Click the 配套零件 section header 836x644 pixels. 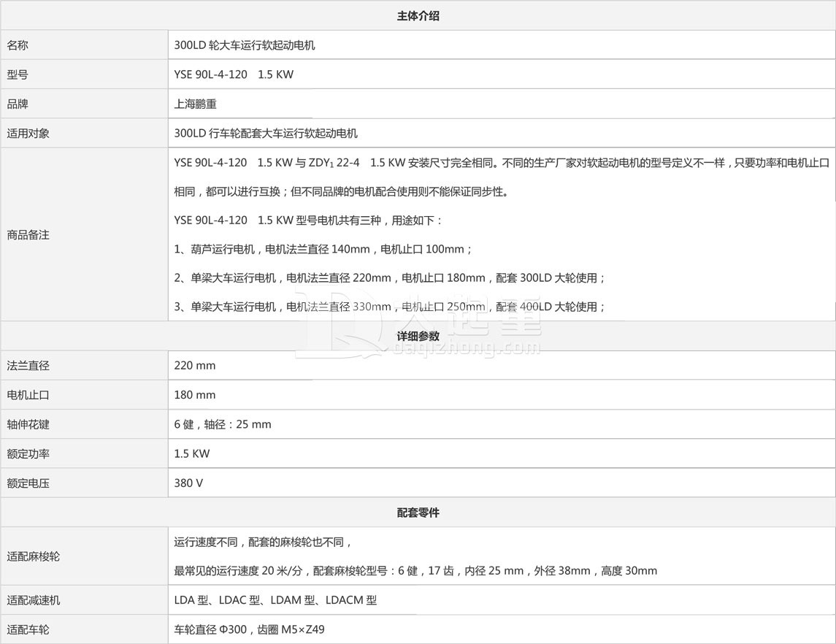pos(418,513)
